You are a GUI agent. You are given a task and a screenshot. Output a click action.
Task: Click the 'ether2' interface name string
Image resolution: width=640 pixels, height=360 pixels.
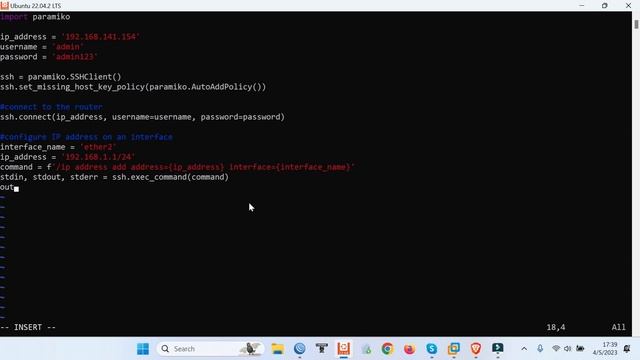[x=98, y=147]
